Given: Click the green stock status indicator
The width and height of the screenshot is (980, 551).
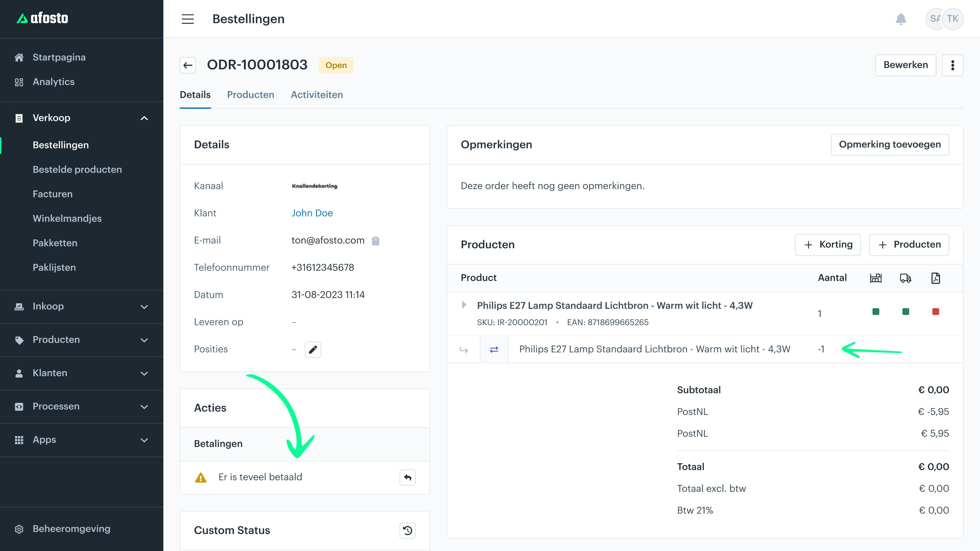Looking at the screenshot, I should click(x=876, y=312).
